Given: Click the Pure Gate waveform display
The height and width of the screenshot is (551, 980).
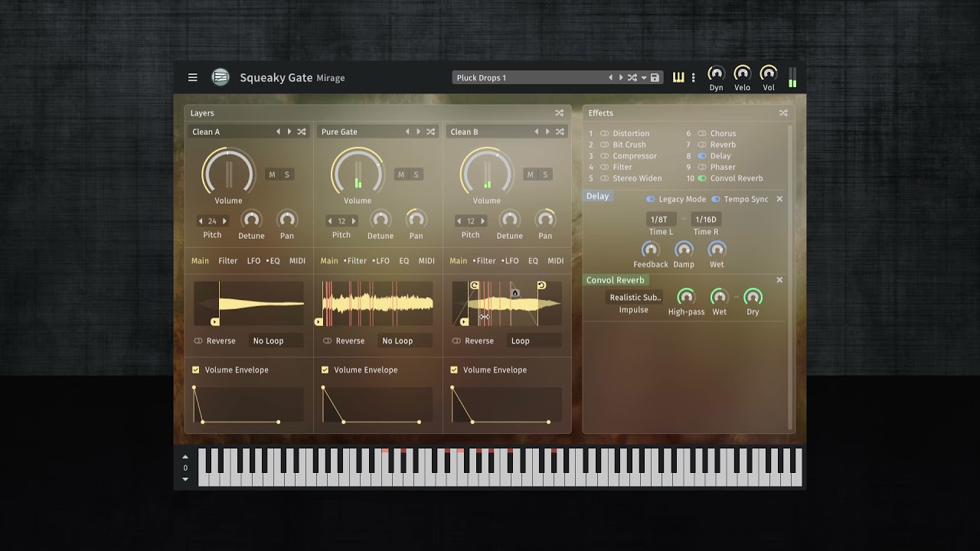Looking at the screenshot, I should [x=377, y=304].
